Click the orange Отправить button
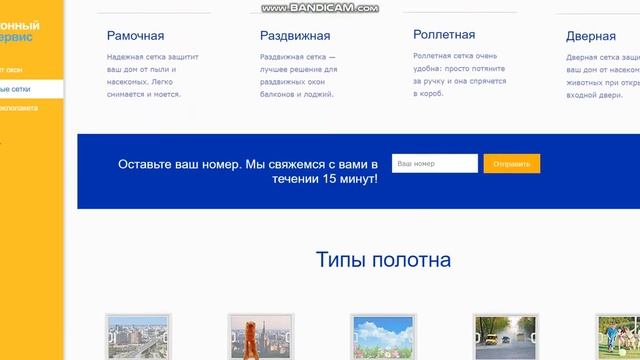Screen dimensions: 640x360 click(512, 164)
